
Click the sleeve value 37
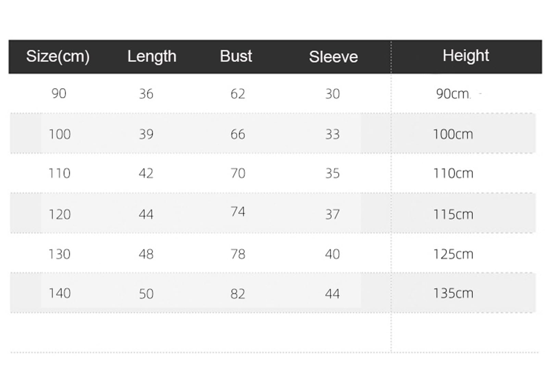pyautogui.click(x=332, y=215)
